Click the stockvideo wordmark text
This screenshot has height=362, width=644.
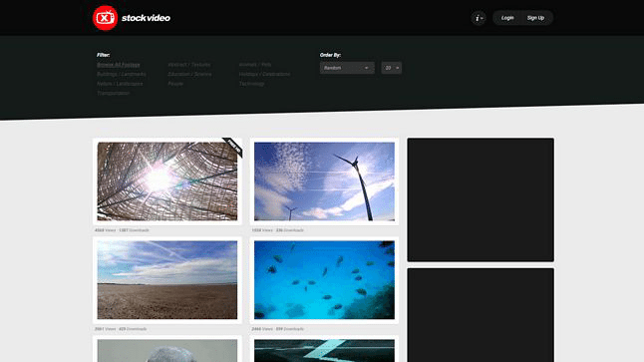146,18
